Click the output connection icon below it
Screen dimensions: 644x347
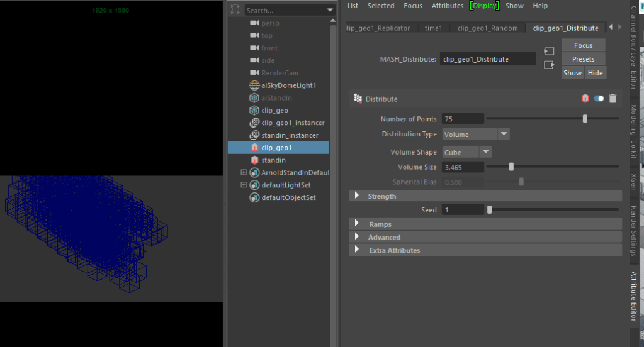point(549,64)
